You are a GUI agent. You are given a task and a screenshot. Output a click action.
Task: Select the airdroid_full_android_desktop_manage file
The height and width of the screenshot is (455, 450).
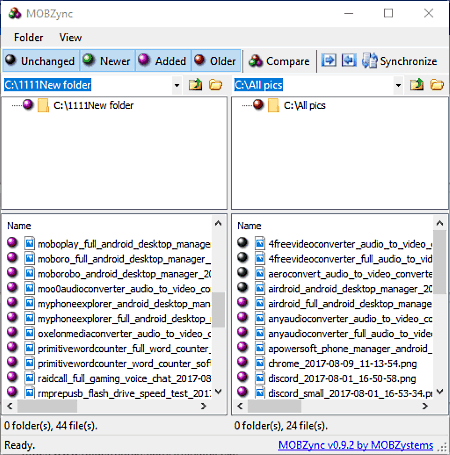pyautogui.click(x=350, y=304)
